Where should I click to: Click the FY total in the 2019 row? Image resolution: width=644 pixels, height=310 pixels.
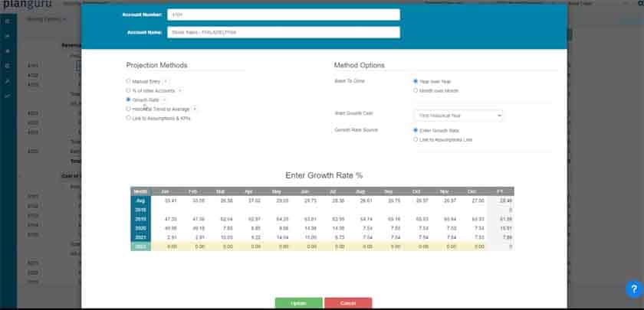[x=506, y=219]
